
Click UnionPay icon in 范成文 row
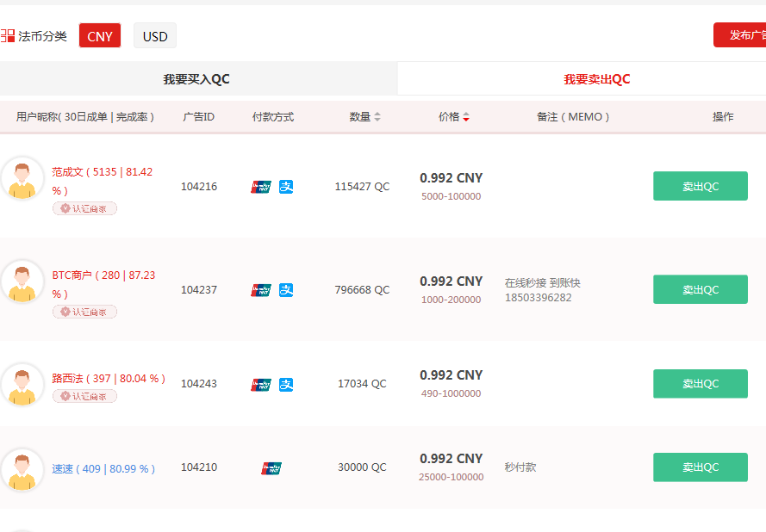click(261, 187)
